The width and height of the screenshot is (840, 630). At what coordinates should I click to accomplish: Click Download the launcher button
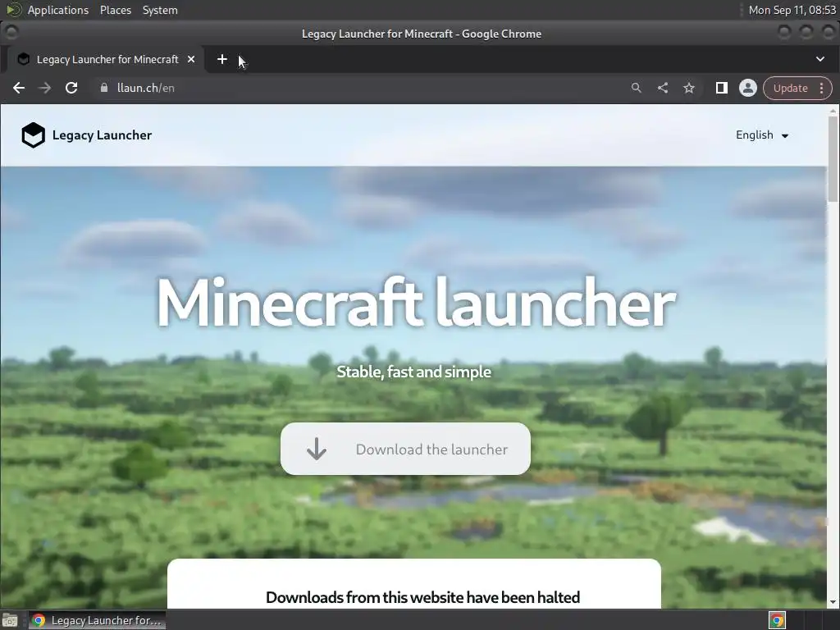405,449
